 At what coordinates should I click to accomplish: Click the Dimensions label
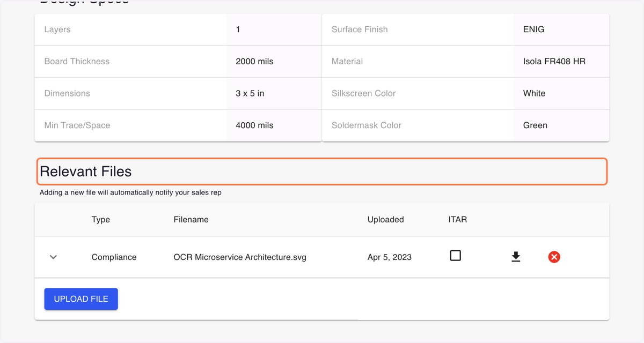pos(67,93)
